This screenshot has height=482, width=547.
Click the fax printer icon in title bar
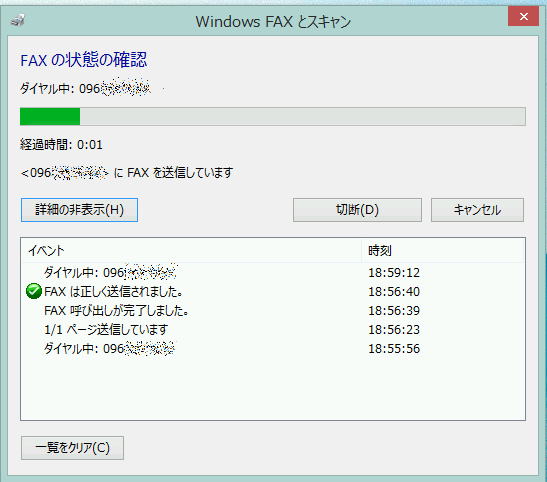(17, 20)
